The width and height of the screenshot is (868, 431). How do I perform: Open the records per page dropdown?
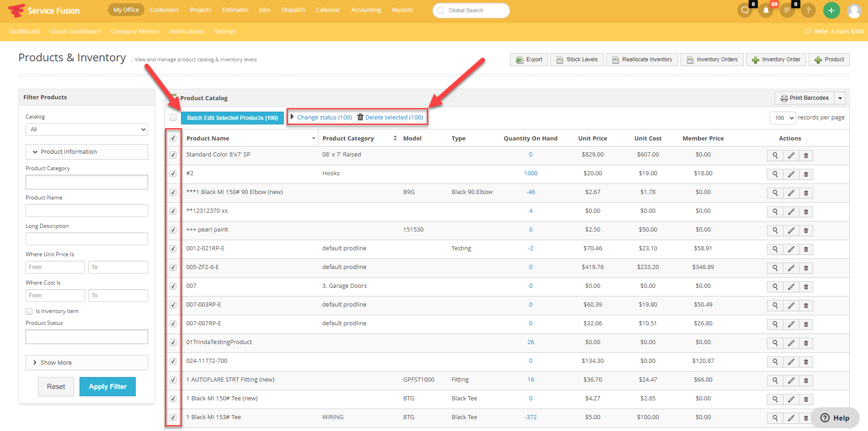(783, 118)
